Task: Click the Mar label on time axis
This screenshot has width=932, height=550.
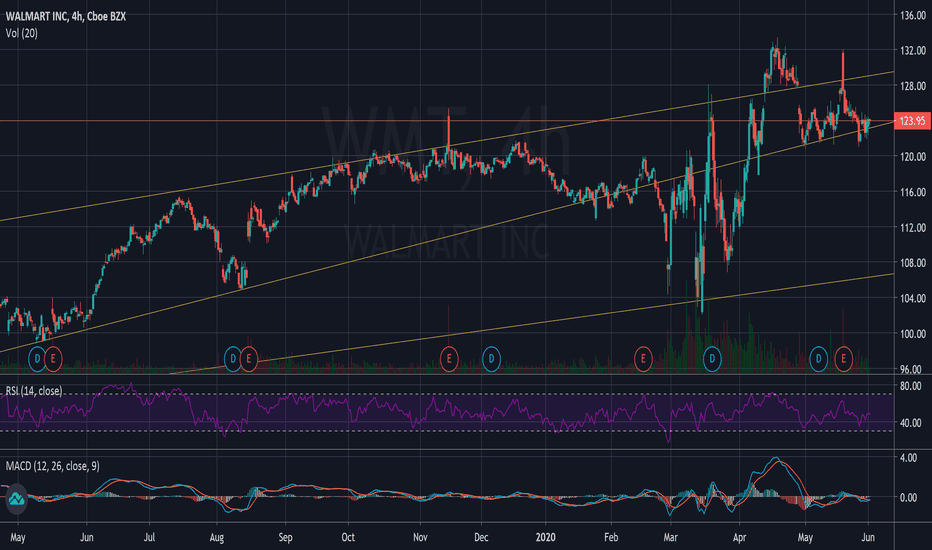Action: point(670,537)
